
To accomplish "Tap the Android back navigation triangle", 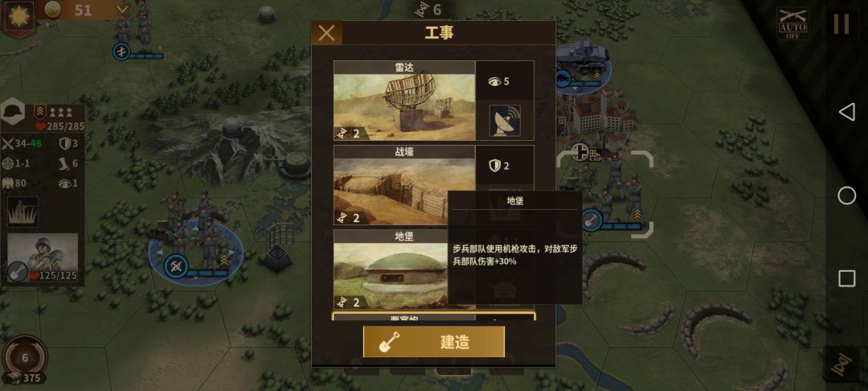I will click(x=846, y=112).
